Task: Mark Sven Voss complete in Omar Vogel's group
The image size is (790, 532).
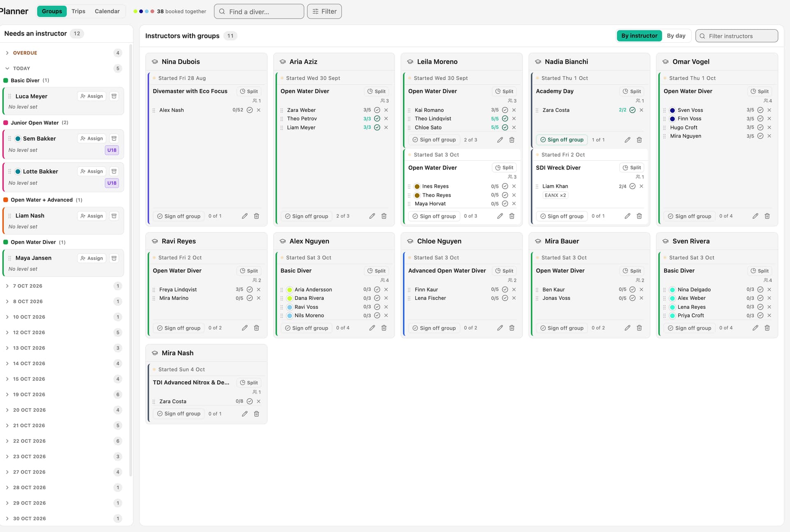Action: point(761,110)
